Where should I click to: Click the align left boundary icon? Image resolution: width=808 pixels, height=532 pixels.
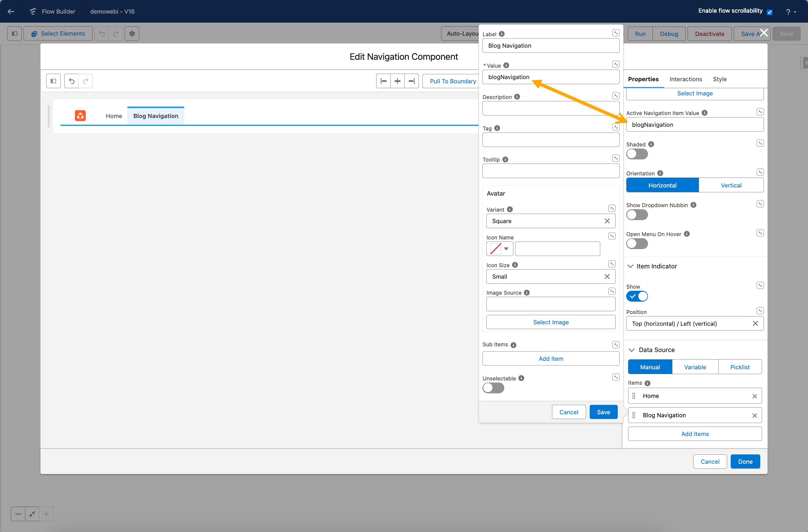coord(383,81)
